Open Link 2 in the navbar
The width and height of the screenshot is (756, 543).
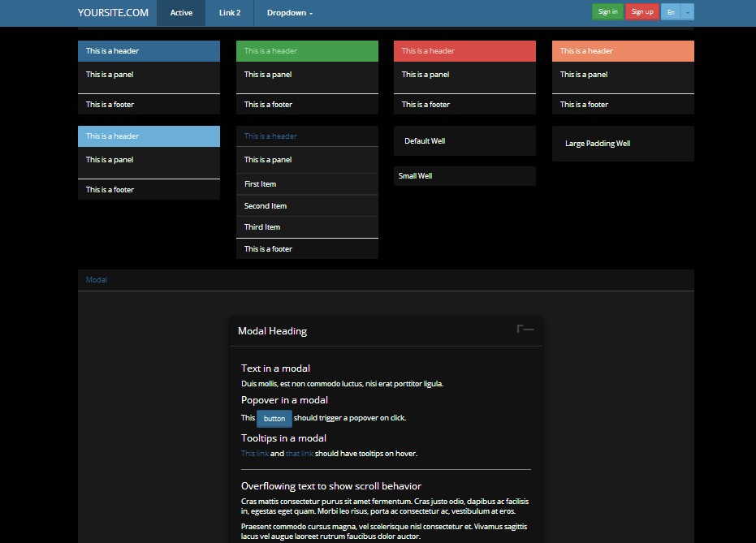coord(230,13)
